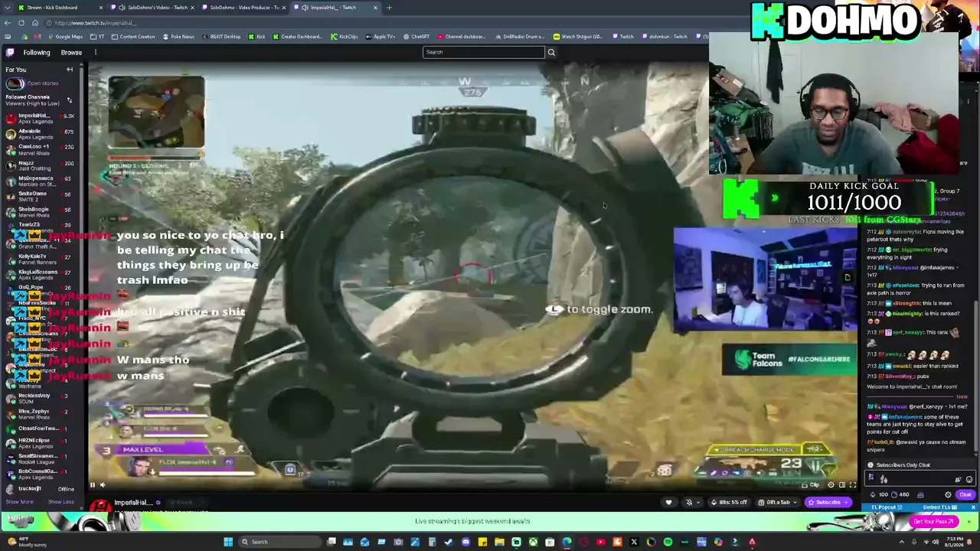Collapse the For You sidebar
The image size is (980, 551).
point(70,70)
